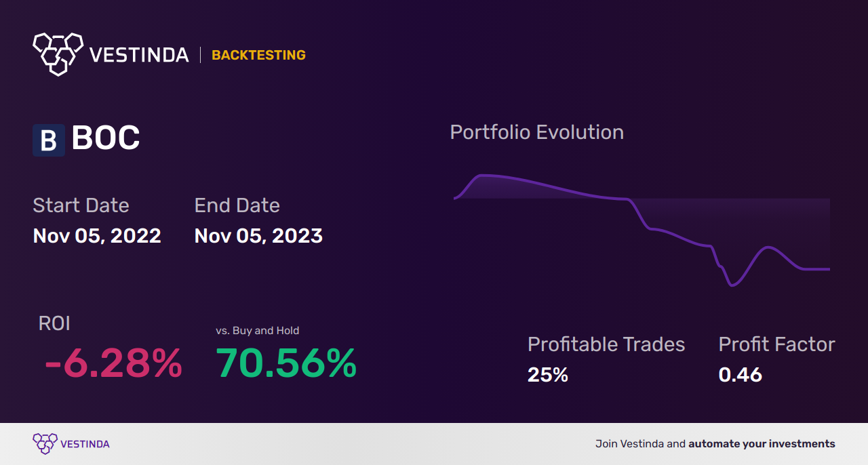Click the Vestinda hexagon logo icon at top

click(x=58, y=54)
